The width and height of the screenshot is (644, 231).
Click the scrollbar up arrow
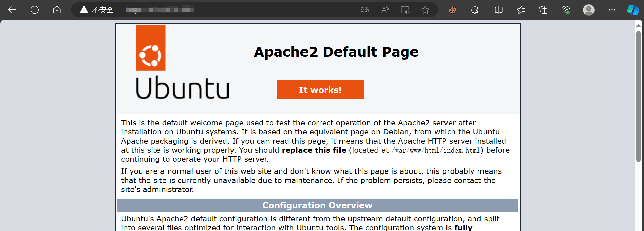point(638,25)
